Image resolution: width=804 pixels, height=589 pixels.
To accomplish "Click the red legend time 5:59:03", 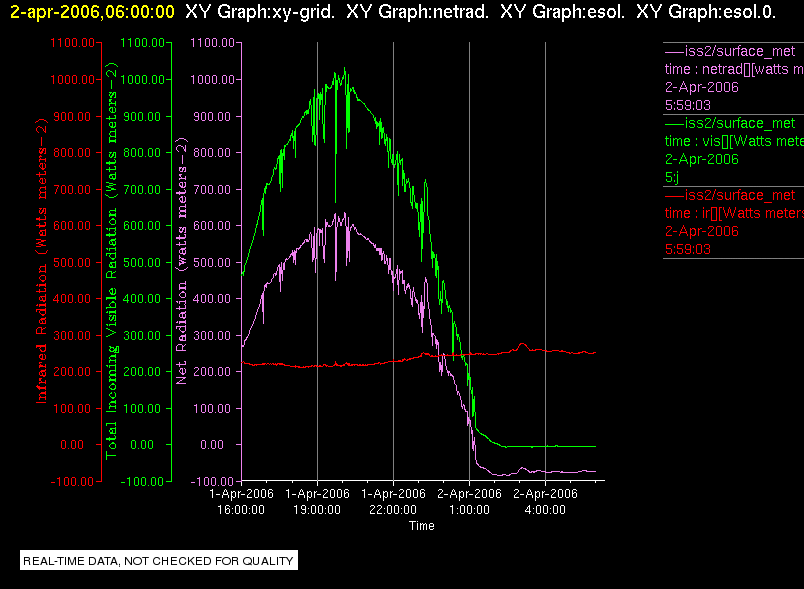I will tap(688, 249).
